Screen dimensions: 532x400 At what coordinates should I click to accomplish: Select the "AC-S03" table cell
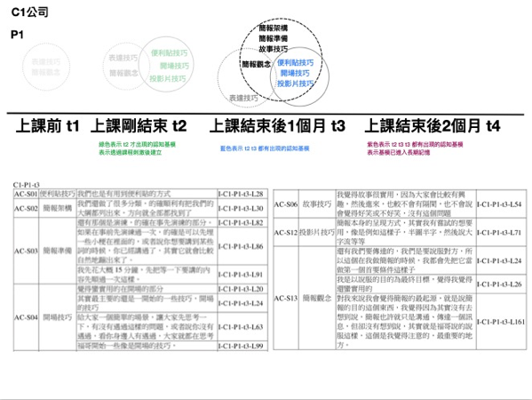(26, 251)
